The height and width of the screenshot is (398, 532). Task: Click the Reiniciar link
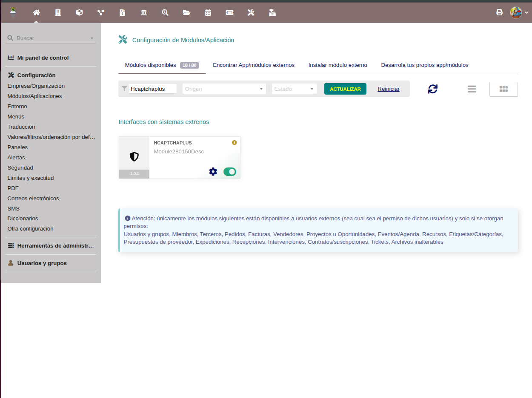389,89
